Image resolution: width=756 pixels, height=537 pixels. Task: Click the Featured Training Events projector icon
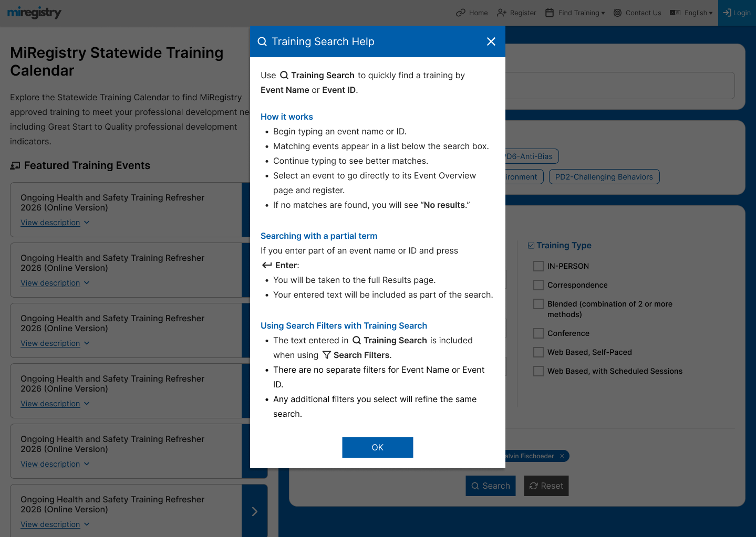coord(15,165)
